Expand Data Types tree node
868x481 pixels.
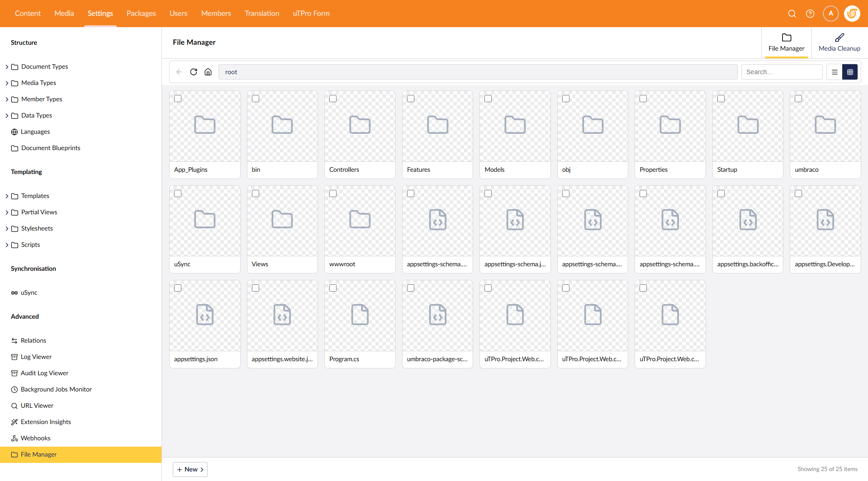(7, 116)
